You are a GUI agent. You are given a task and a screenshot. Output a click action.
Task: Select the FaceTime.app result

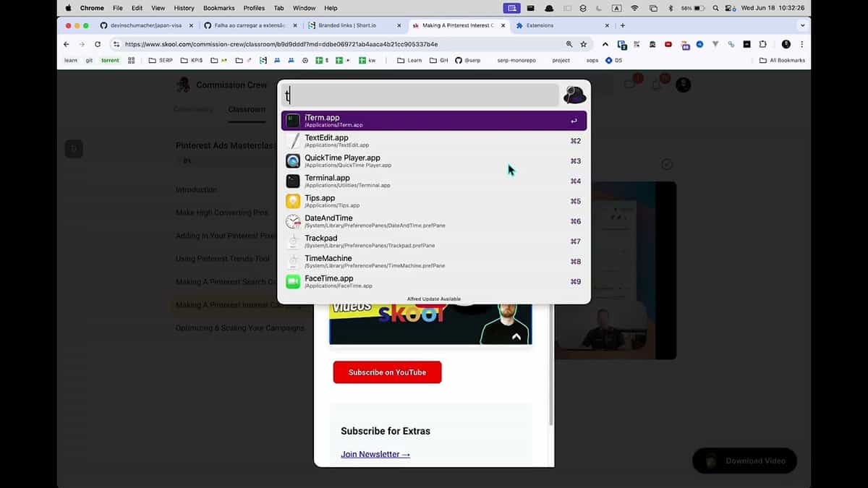pos(433,281)
